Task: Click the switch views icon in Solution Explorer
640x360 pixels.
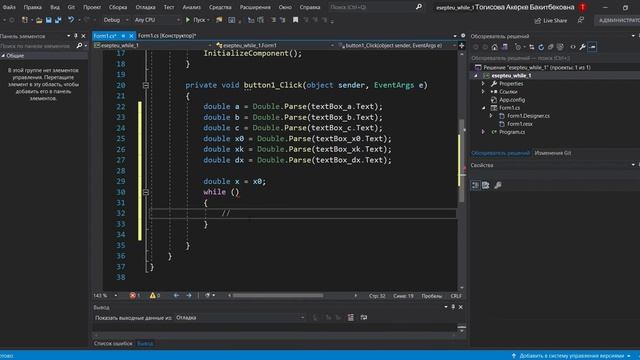Action: [x=504, y=47]
